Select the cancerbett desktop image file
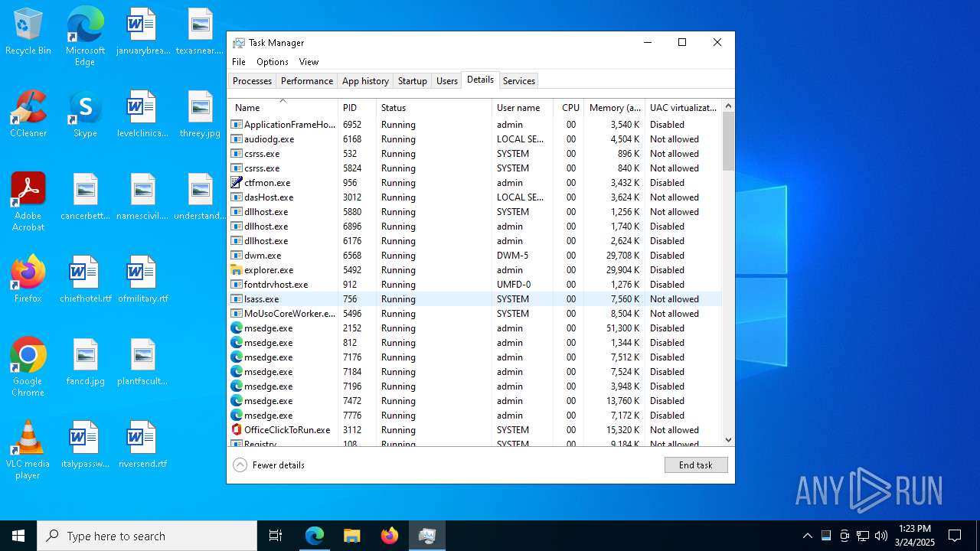This screenshot has height=551, width=980. [85, 197]
